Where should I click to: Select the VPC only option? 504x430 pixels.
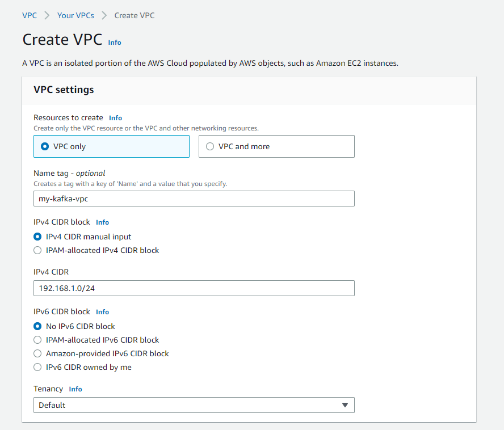click(x=45, y=146)
